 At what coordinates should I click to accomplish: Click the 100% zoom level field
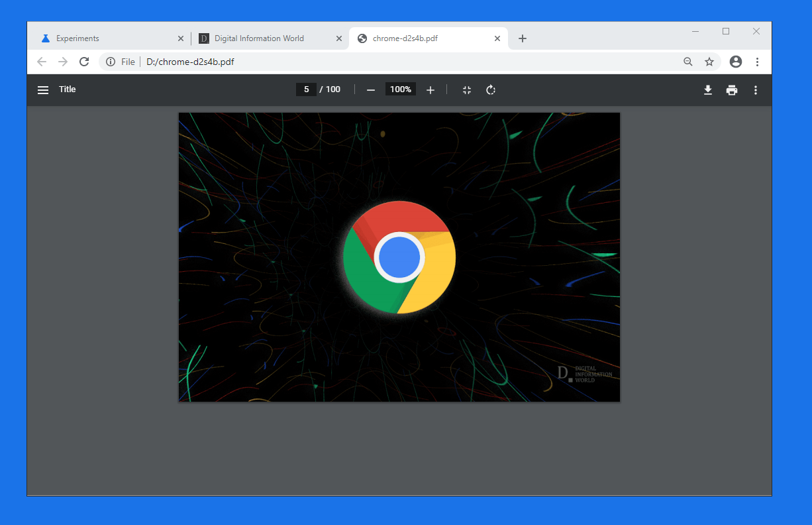401,89
